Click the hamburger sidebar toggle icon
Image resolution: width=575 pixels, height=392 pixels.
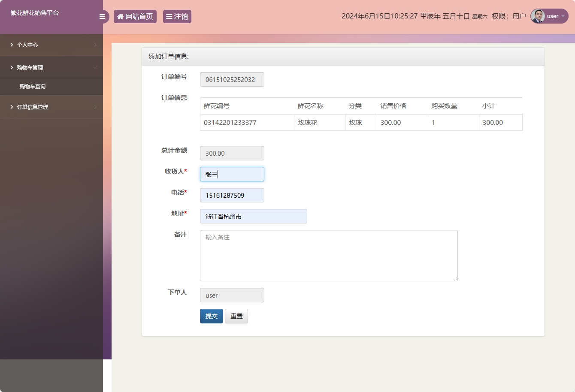pyautogui.click(x=102, y=17)
